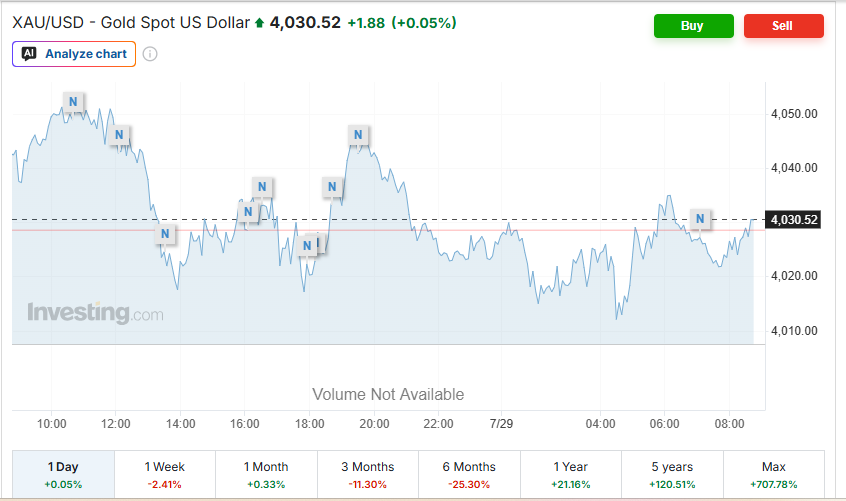Show the 3 Months chart range
This screenshot has width=846, height=501.
(x=367, y=474)
